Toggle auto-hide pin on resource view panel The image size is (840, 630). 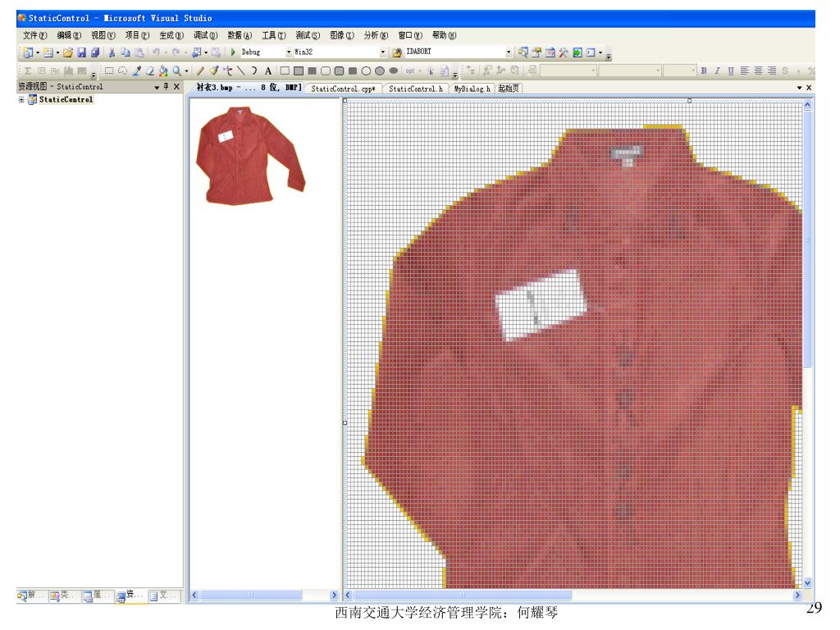[x=165, y=87]
